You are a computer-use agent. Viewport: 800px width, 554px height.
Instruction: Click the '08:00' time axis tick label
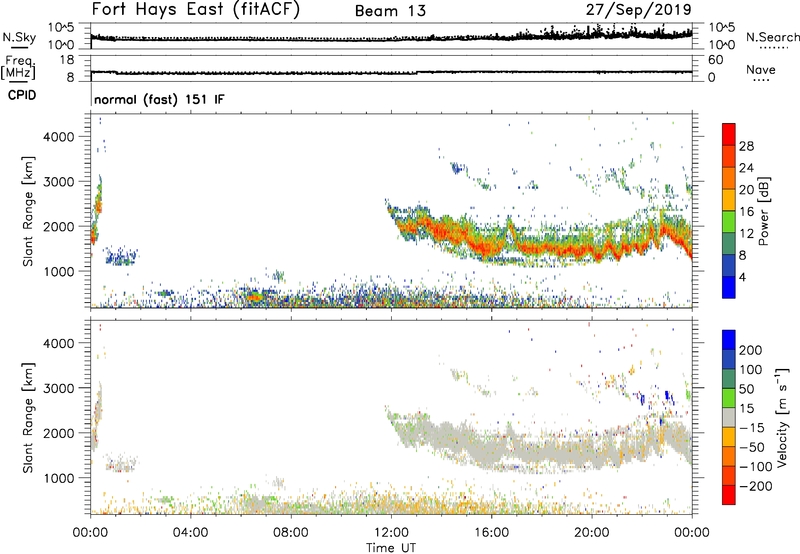pos(291,533)
